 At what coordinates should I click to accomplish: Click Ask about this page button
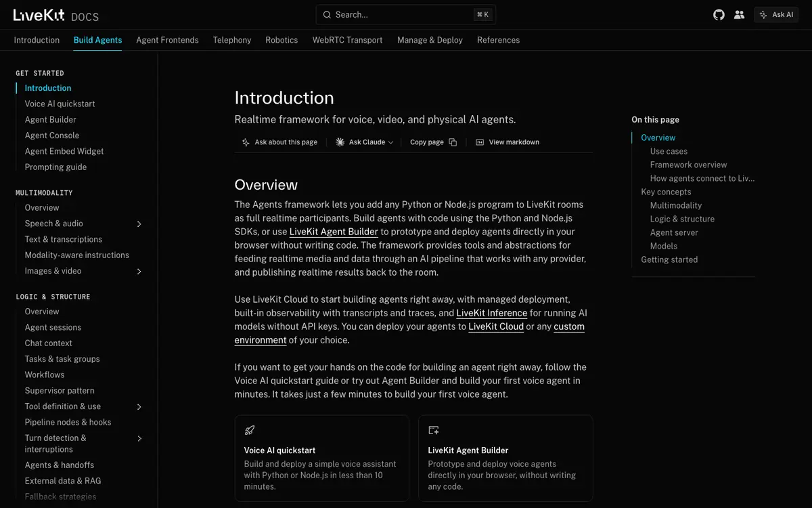point(279,142)
